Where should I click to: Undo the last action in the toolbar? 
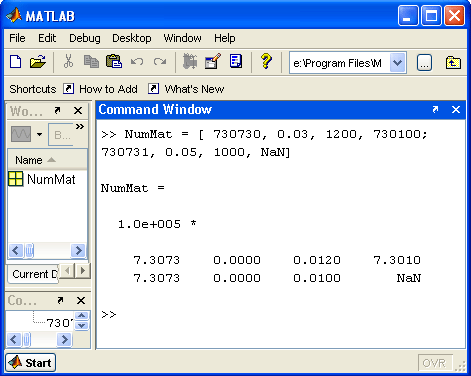pyautogui.click(x=137, y=62)
